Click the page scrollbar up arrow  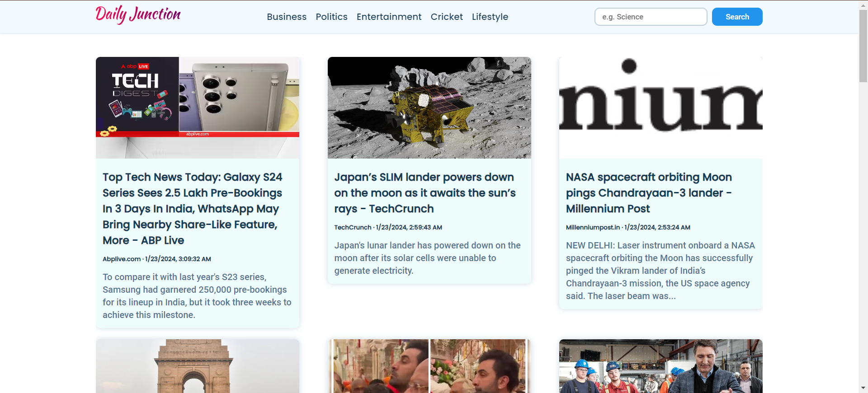click(863, 5)
